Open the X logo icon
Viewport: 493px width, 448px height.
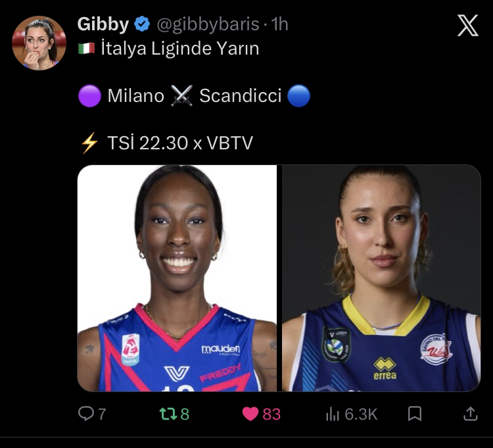(468, 25)
